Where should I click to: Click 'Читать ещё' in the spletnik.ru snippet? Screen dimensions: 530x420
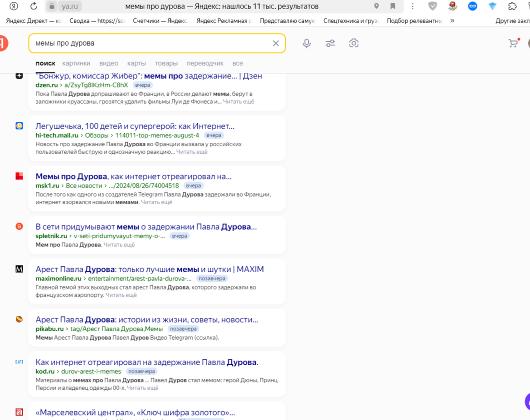119,245
